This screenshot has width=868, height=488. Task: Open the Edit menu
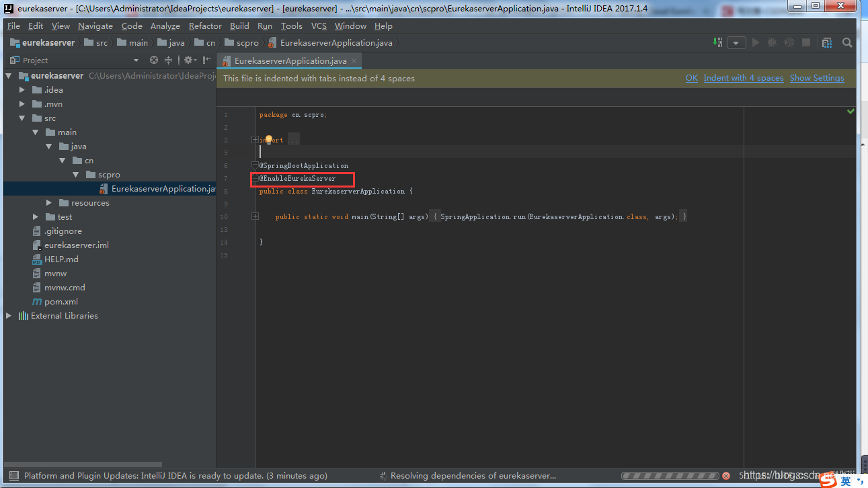click(x=36, y=26)
